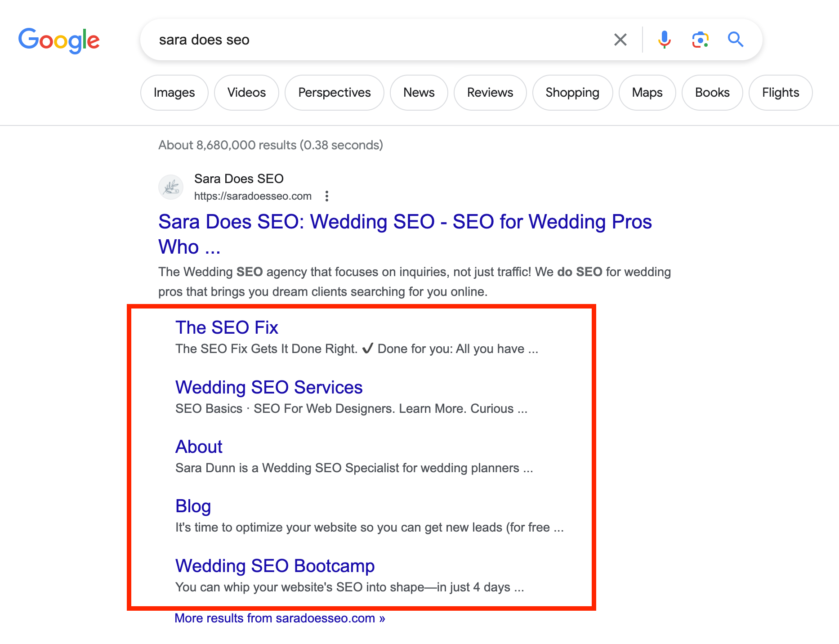Open the 'Wedding SEO Bootcamp' sitelink
Image resolution: width=839 pixels, height=644 pixels.
[275, 566]
